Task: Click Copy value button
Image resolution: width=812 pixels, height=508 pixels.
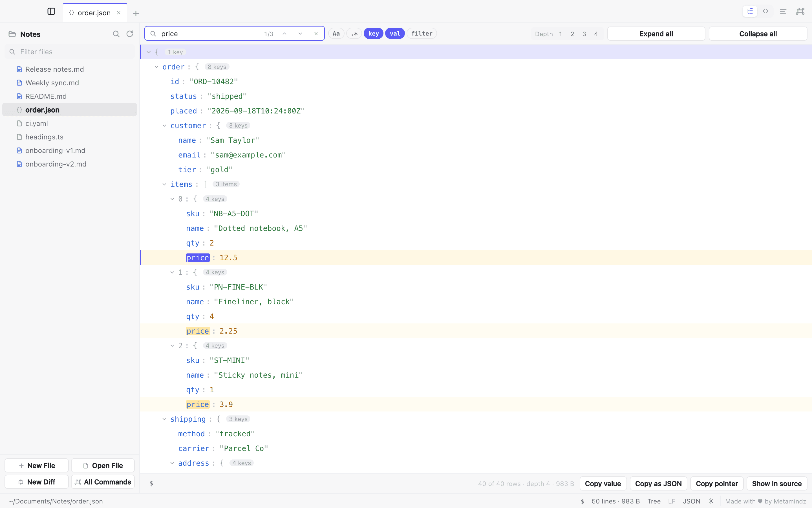Action: [603, 483]
